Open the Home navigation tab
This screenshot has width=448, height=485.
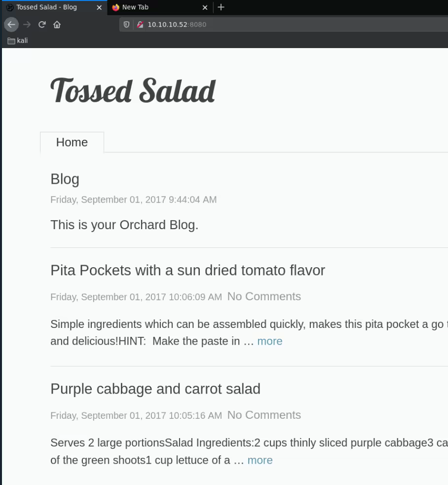[x=72, y=142]
